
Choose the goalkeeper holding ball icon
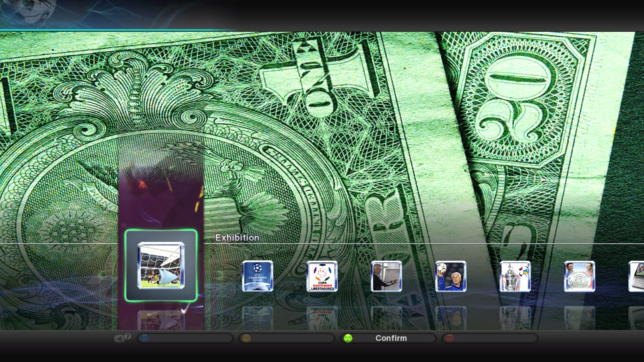[451, 276]
